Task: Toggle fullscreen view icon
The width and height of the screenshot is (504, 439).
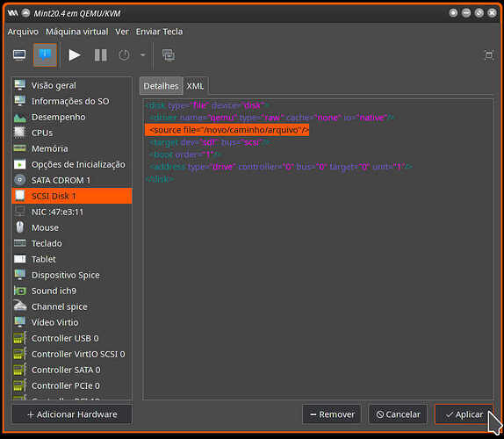Action: tap(489, 55)
